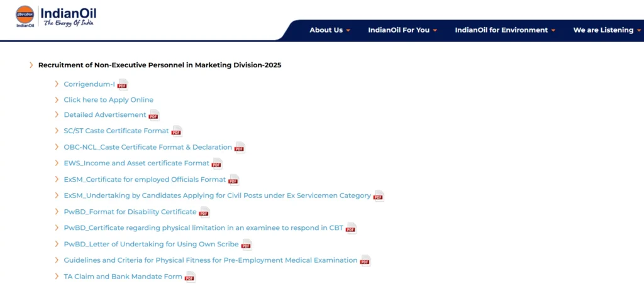Expand the IndianOil For You menu
Screen dimensions: 644x286
click(402, 30)
